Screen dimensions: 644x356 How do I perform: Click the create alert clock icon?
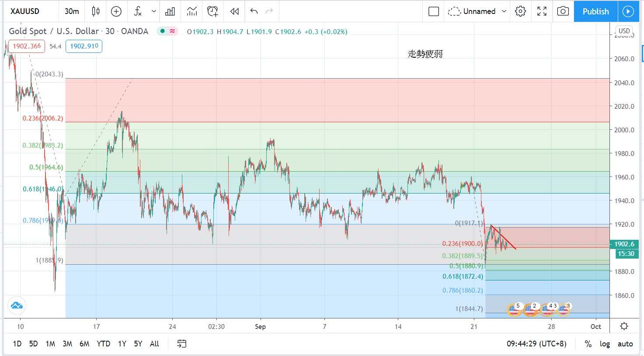pos(213,11)
